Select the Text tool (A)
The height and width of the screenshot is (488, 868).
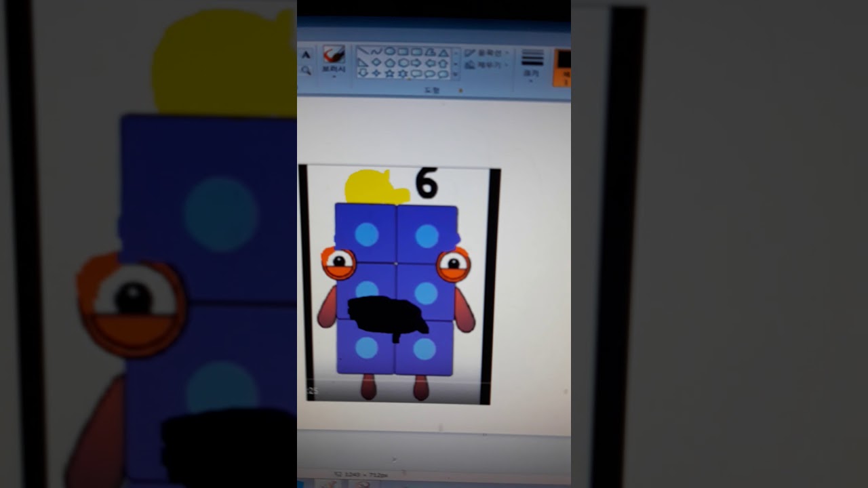pyautogui.click(x=306, y=55)
